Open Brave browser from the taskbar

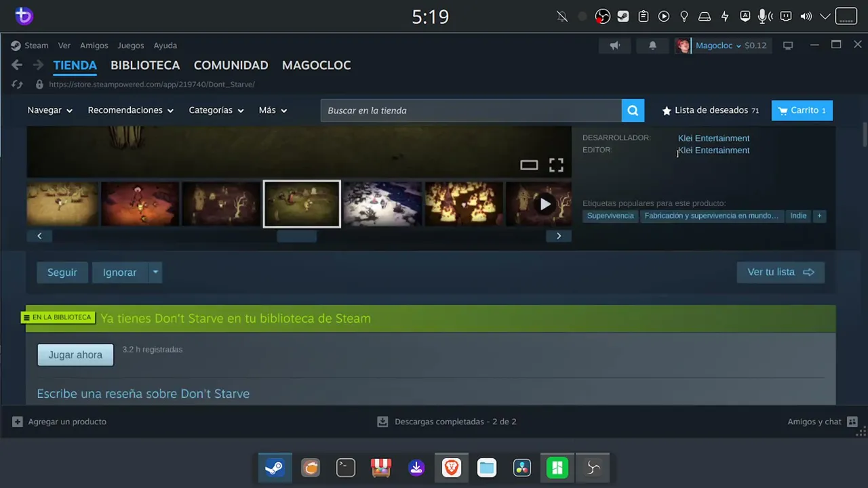point(452,468)
